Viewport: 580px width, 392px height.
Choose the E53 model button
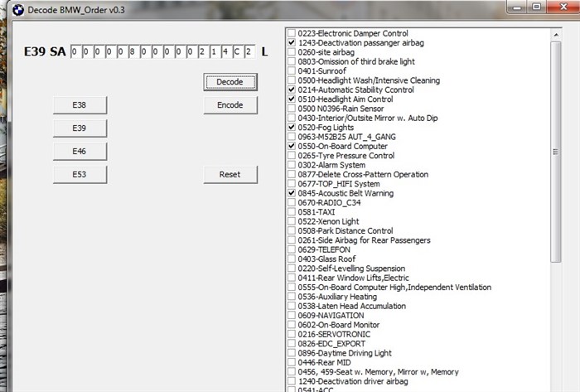coord(80,175)
